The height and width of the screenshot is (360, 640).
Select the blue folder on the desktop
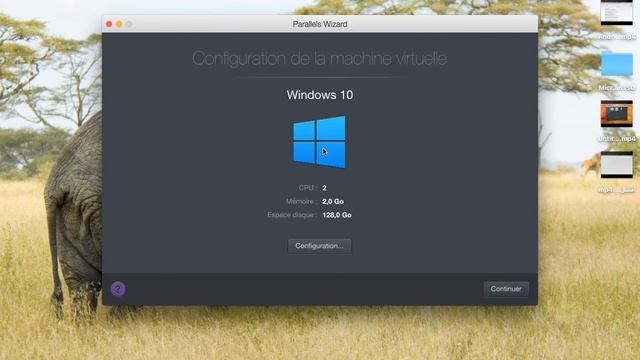617,64
